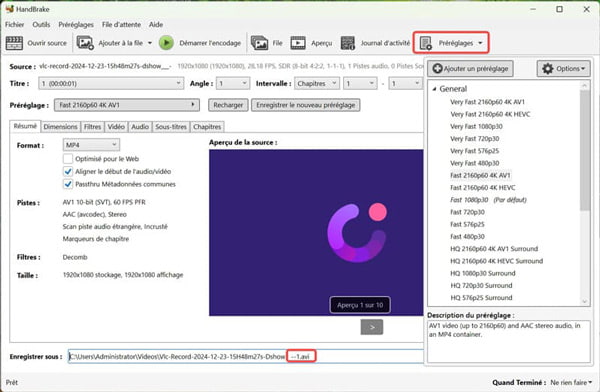
Task: Click the Aperçu 1 sur 10 label
Action: (x=360, y=305)
